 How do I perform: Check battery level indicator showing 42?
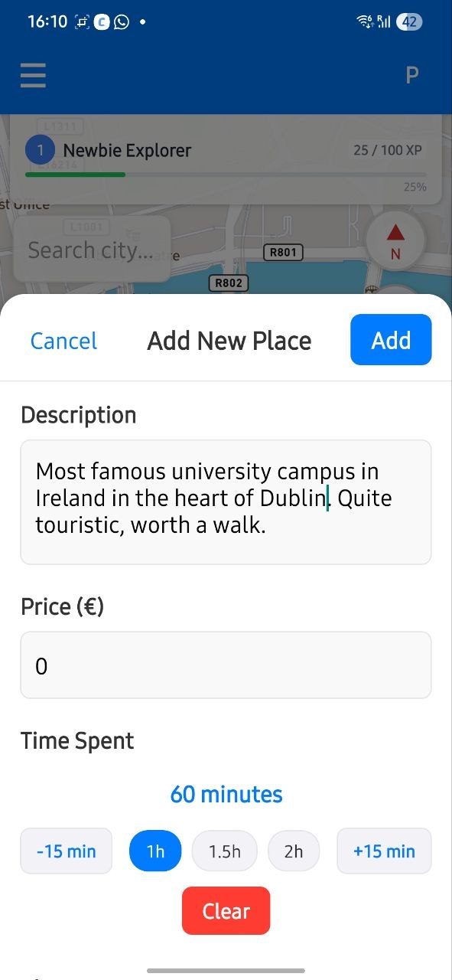tap(409, 21)
